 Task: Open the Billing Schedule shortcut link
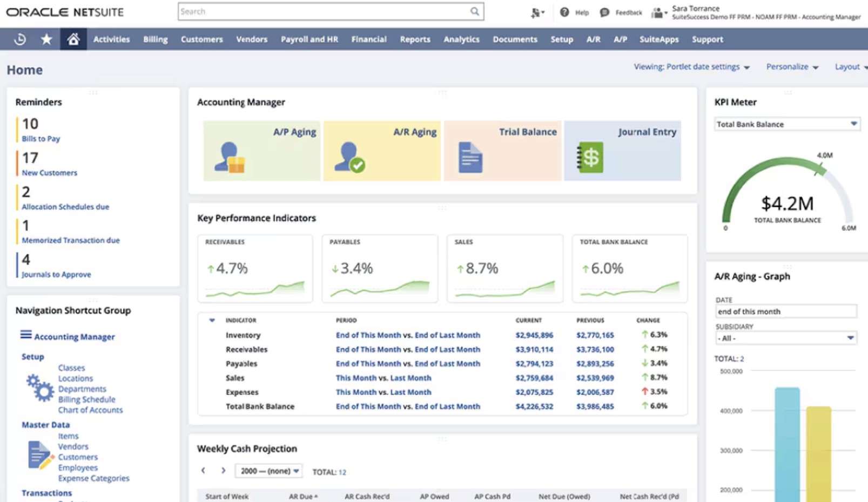pos(86,399)
